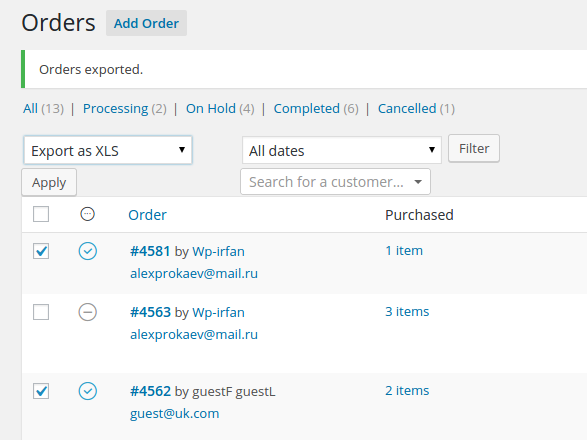
Task: Expand the 3 items purchased link
Action: [407, 312]
